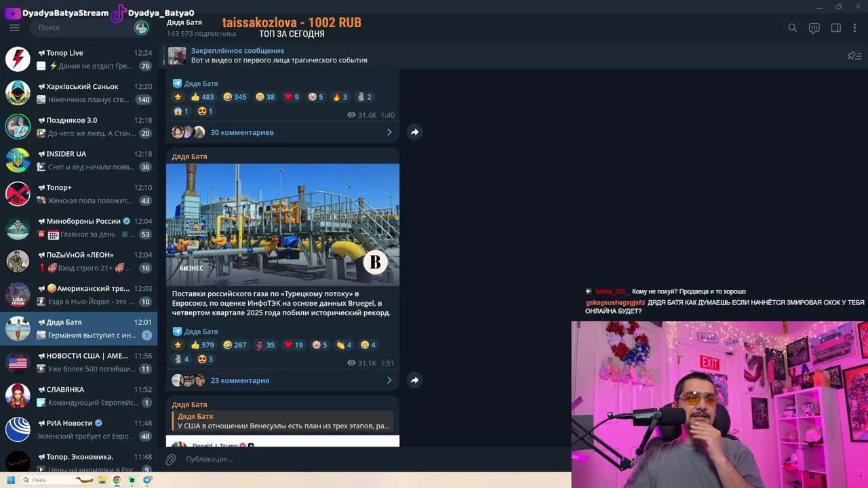This screenshot has height=488, width=868.
Task: Forward the Turkish Stream gas post
Action: pos(414,380)
